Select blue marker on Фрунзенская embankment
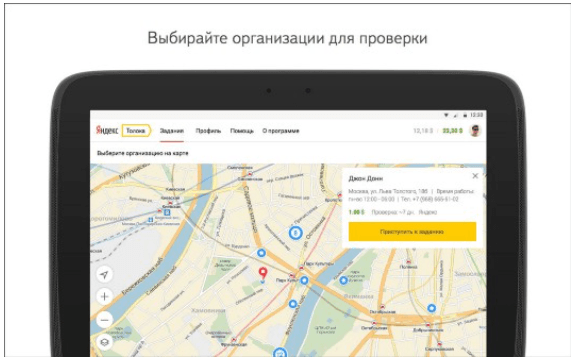 tap(293, 304)
